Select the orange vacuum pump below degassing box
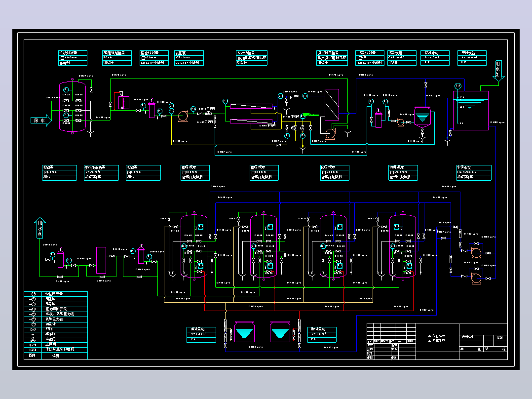 coord(331,134)
